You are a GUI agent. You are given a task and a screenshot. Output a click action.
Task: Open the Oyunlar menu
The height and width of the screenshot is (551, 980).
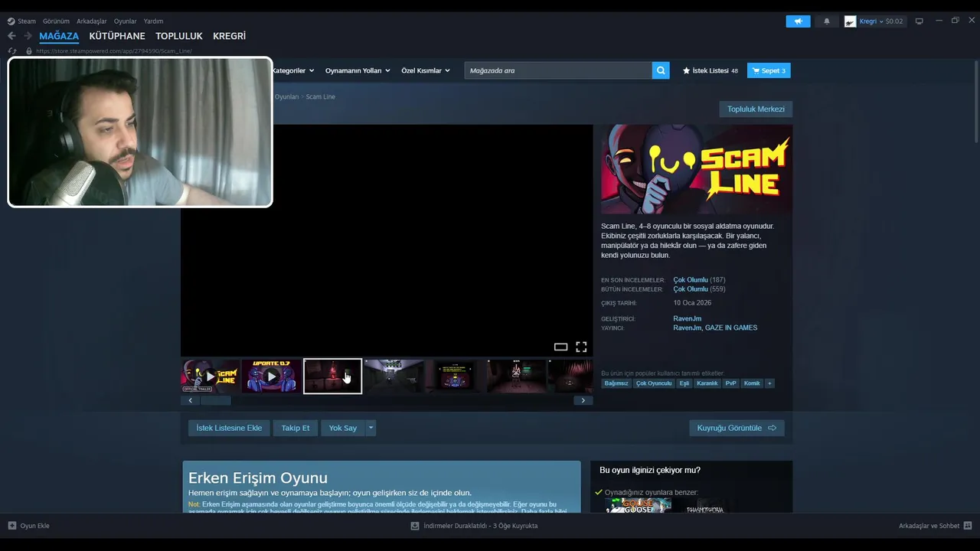click(x=125, y=21)
